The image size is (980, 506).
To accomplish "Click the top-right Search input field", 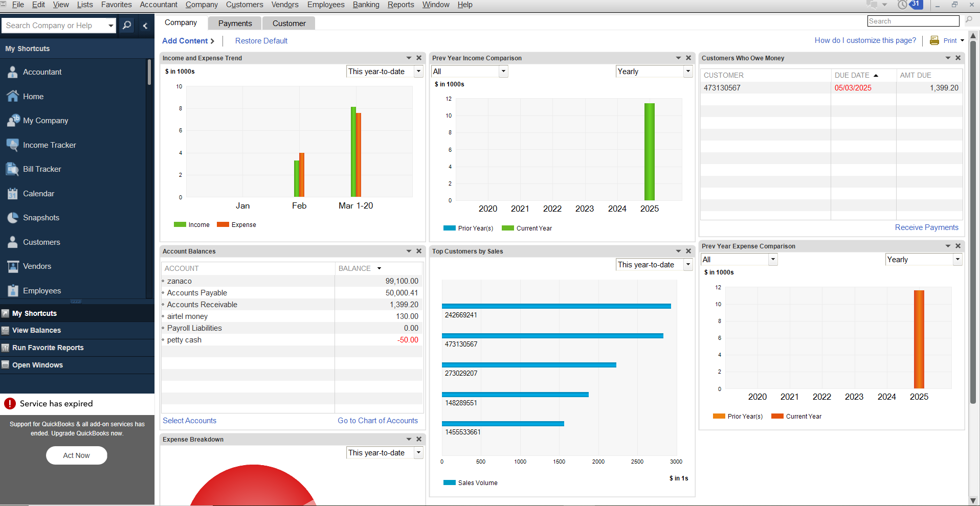I will point(913,21).
